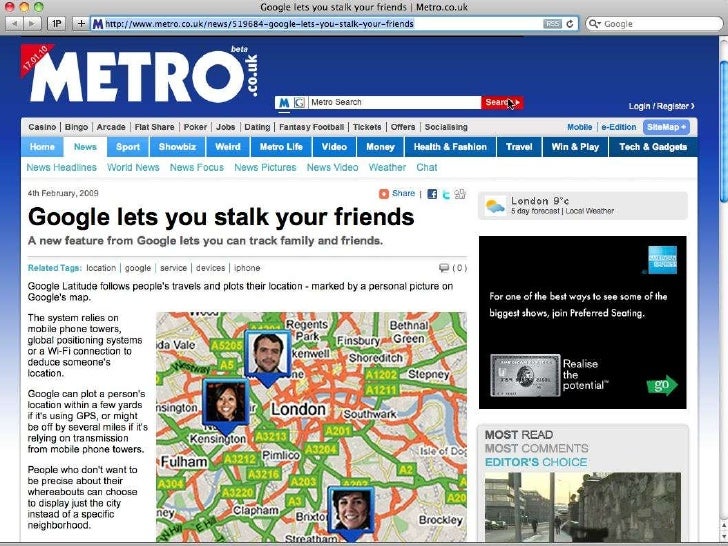Image resolution: width=728 pixels, height=546 pixels.
Task: Open Google search magnifier dropdown
Action: tap(594, 24)
